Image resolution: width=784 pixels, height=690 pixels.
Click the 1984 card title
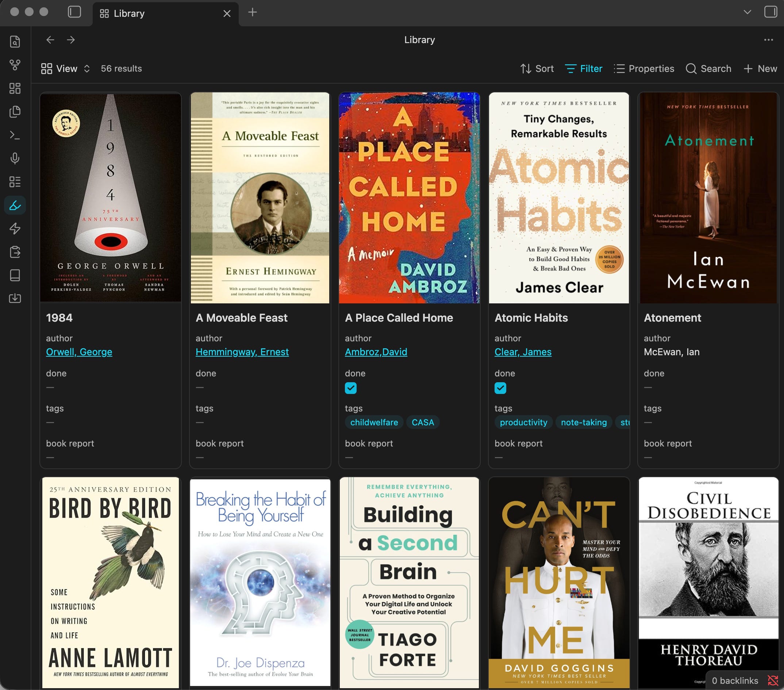pos(59,318)
